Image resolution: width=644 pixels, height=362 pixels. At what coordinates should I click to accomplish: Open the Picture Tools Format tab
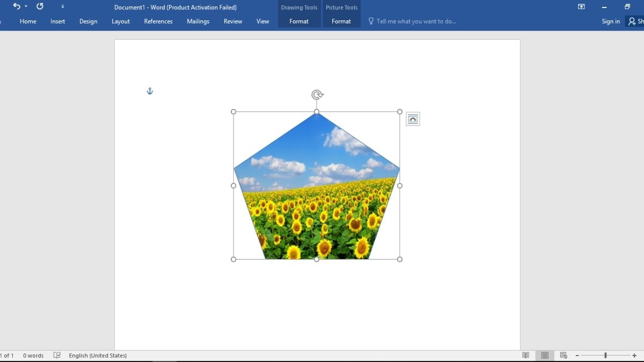tap(341, 21)
